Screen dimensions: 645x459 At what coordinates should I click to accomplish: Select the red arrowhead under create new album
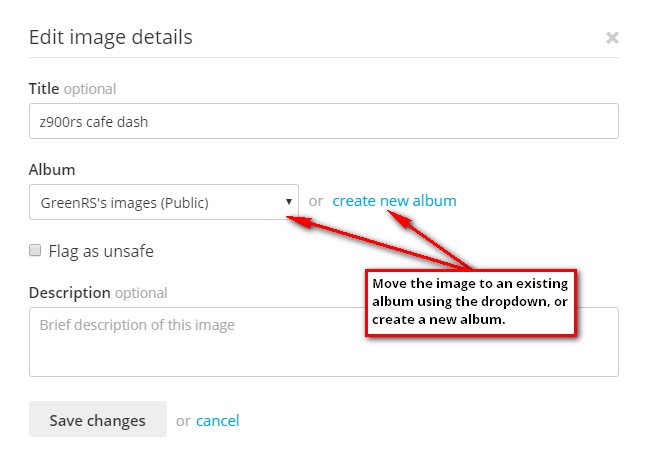[x=398, y=218]
